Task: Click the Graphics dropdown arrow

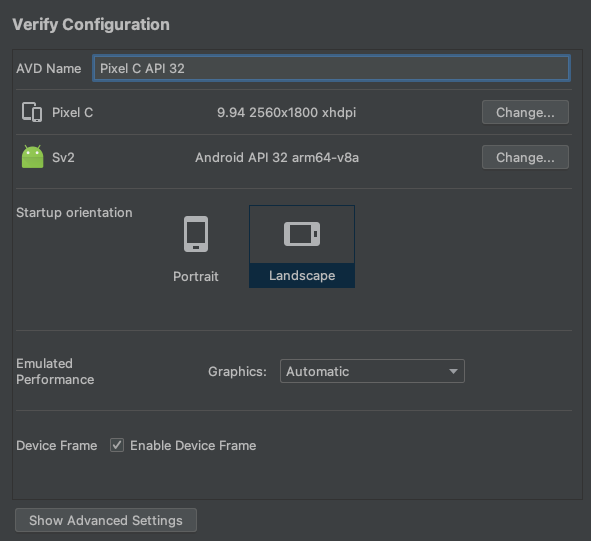Action: pos(453,371)
